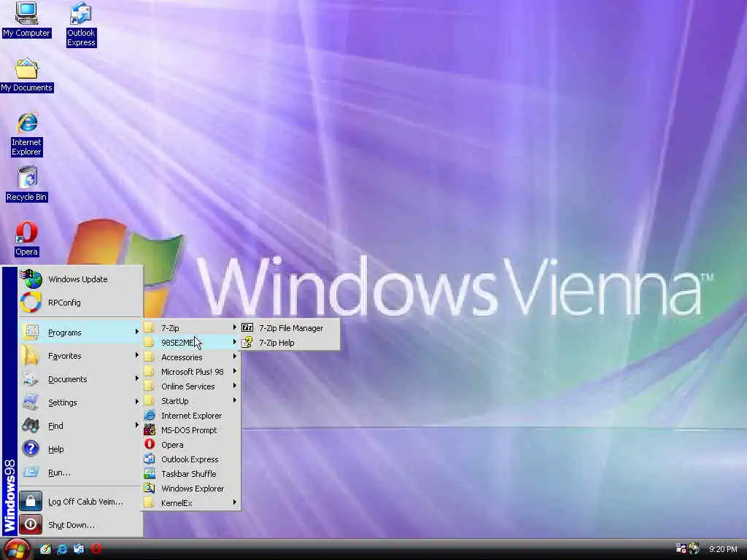
Task: Select the Recycle Bin on the desktop
Action: click(27, 184)
